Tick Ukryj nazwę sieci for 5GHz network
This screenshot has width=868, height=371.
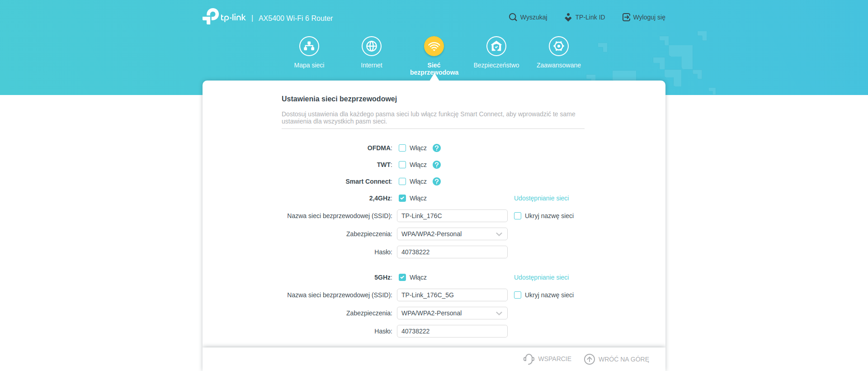coord(518,295)
